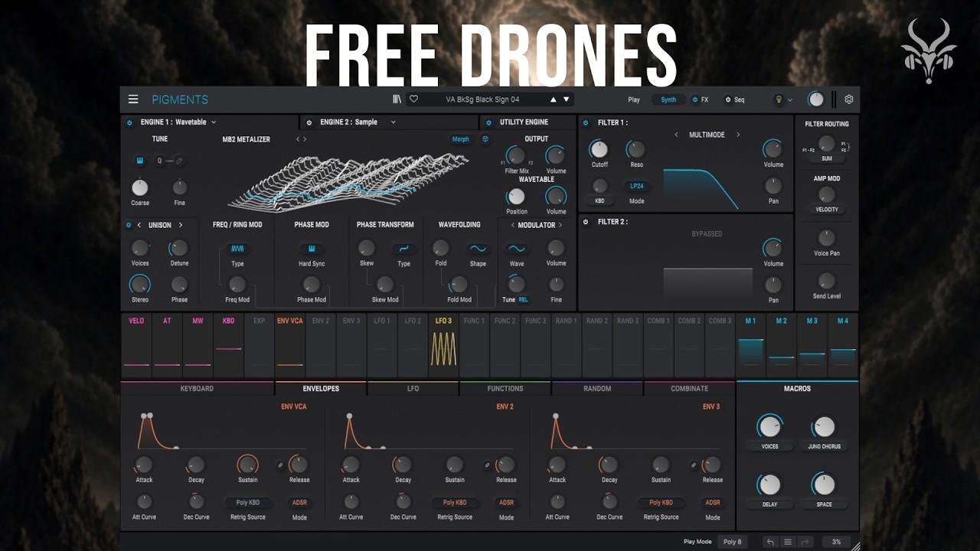Screen dimensions: 980x551
Task: Open the Play view tab
Action: (634, 99)
